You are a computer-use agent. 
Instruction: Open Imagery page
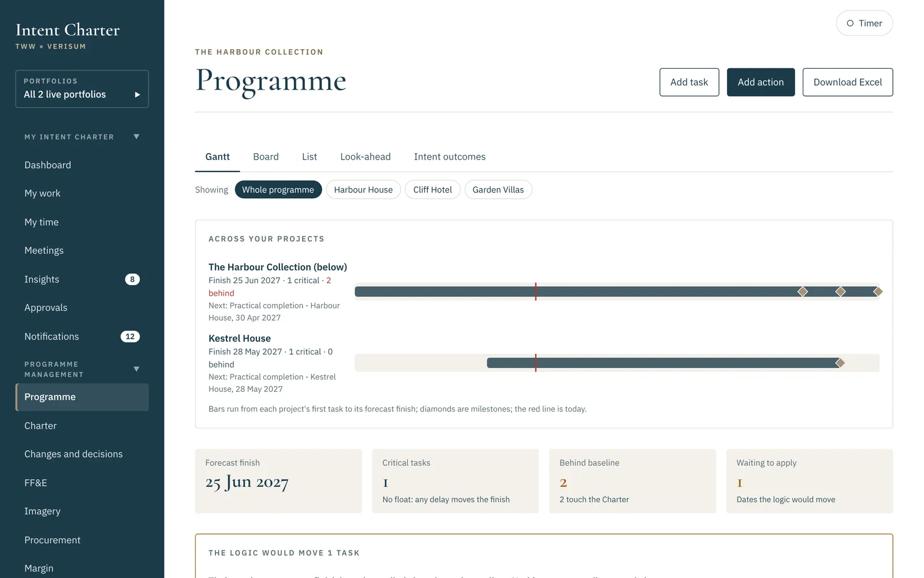coord(82,511)
